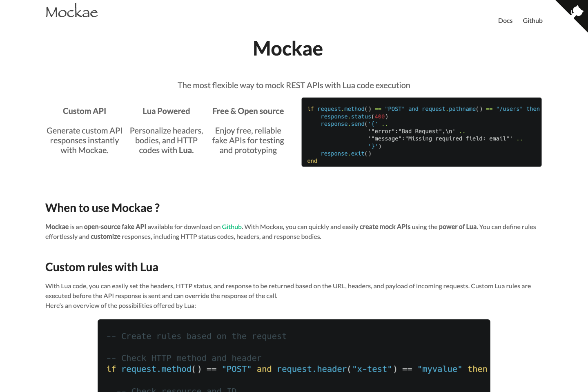Select the POST request code snippet box
The image size is (588, 392).
[x=421, y=132]
